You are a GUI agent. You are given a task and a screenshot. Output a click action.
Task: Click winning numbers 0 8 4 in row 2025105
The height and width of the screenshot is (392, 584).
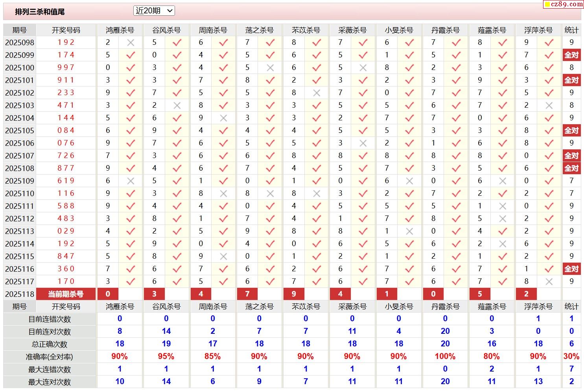pyautogui.click(x=66, y=131)
